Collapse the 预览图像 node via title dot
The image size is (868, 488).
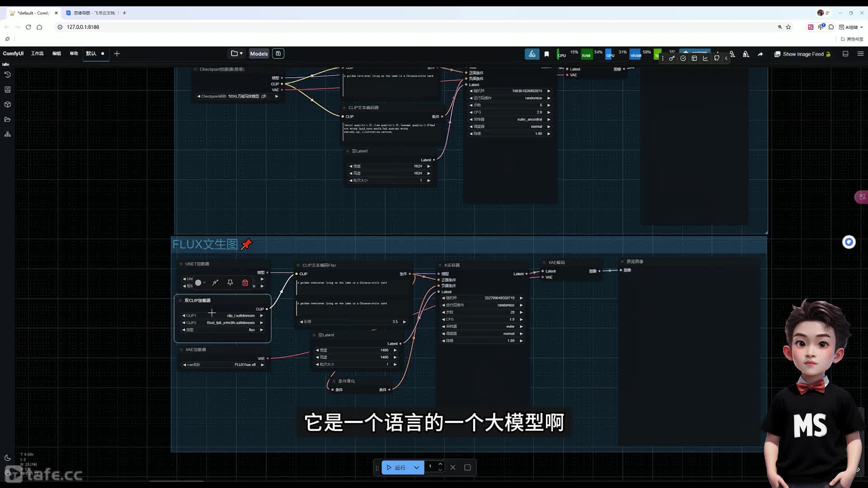pyautogui.click(x=622, y=262)
